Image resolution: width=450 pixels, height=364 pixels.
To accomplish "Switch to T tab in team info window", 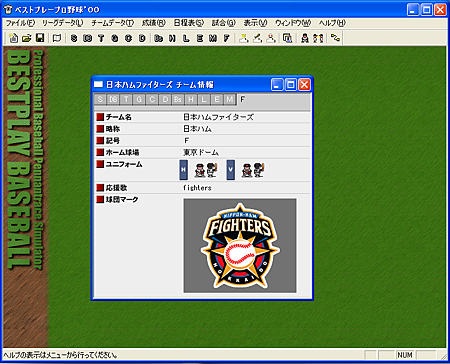I will 126,99.
